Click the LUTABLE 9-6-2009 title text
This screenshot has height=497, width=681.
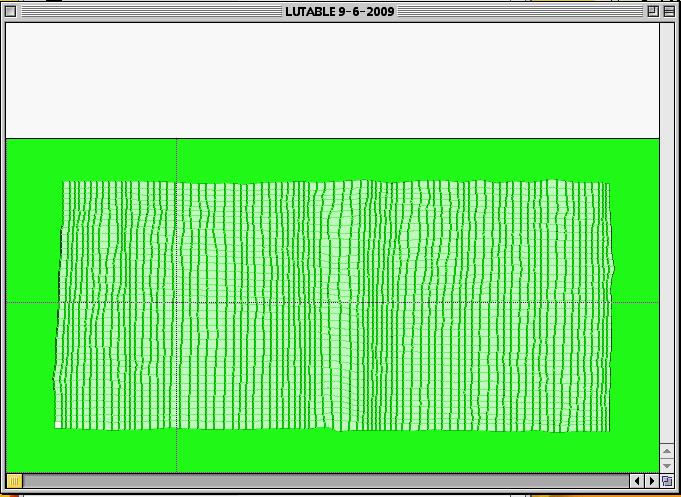pos(340,12)
